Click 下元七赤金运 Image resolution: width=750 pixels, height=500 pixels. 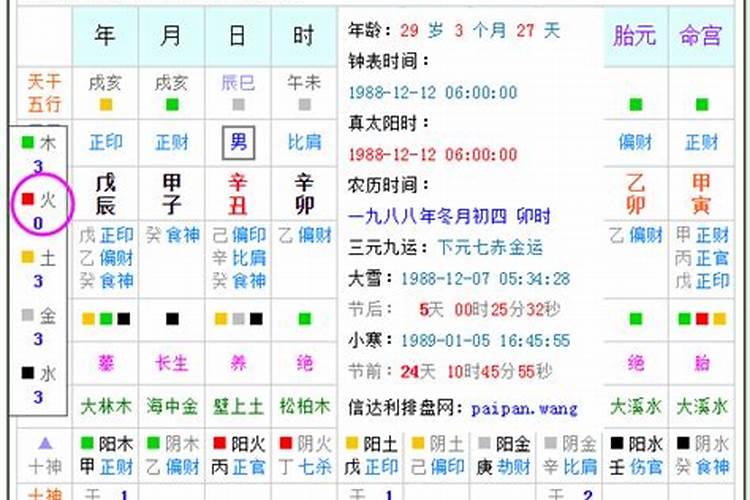point(490,248)
